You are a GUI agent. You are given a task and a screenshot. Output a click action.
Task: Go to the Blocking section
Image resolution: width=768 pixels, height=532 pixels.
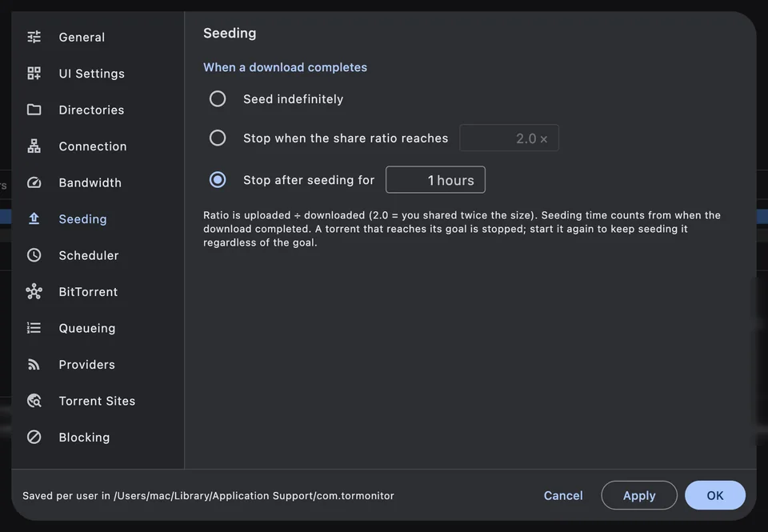tap(84, 438)
